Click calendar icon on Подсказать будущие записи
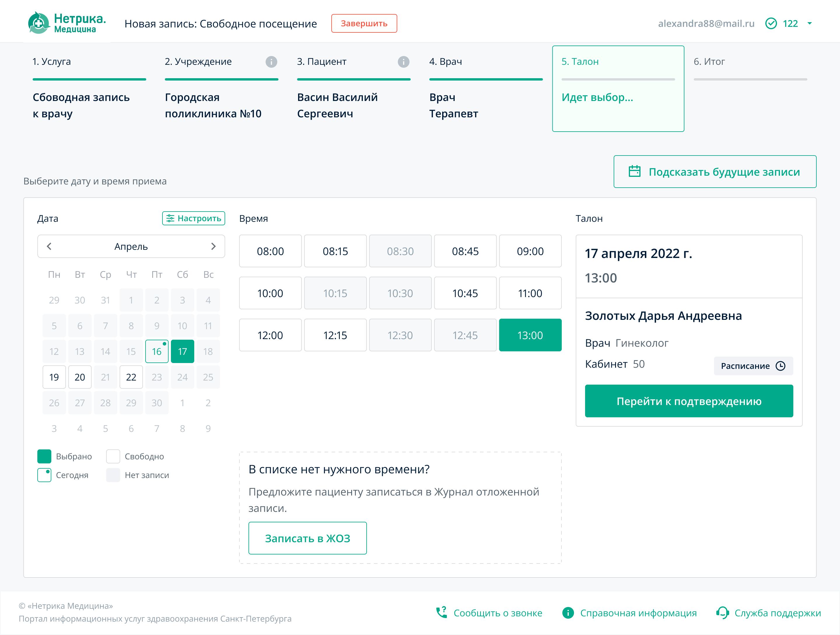 coord(635,171)
